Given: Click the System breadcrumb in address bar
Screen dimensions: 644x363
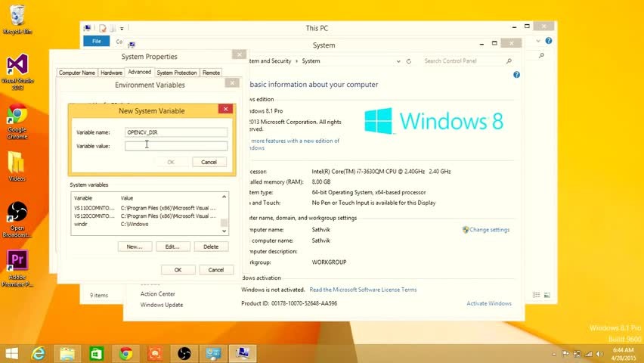Looking at the screenshot, I should tap(311, 60).
